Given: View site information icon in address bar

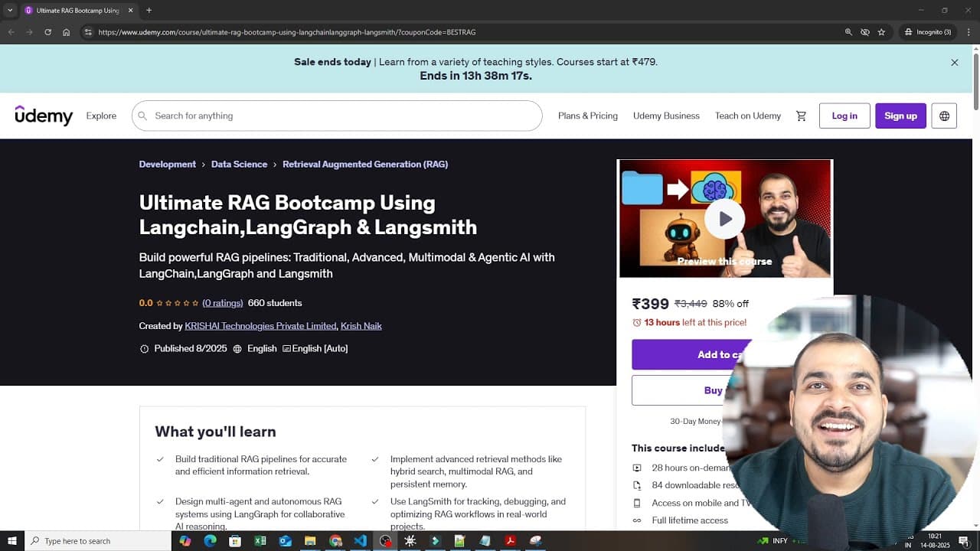Looking at the screenshot, I should pyautogui.click(x=88, y=32).
